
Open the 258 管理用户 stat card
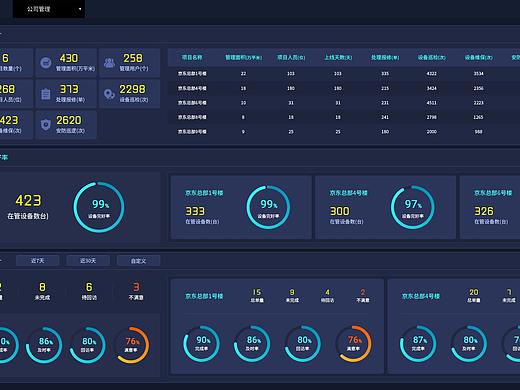pyautogui.click(x=130, y=63)
